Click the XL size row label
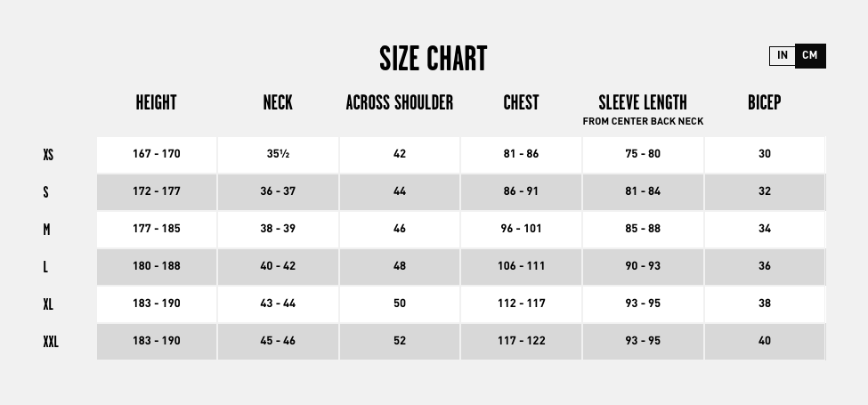Screen dimensions: 868x405 (48, 304)
